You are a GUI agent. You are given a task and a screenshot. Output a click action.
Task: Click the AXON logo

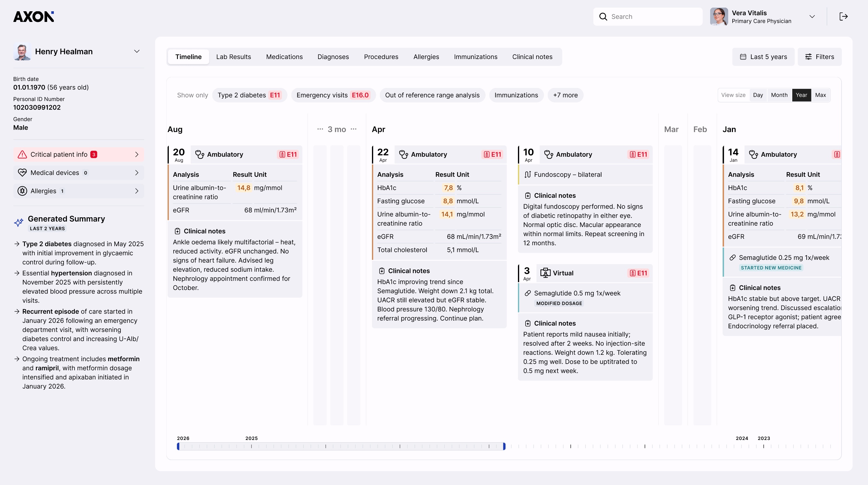pos(34,16)
